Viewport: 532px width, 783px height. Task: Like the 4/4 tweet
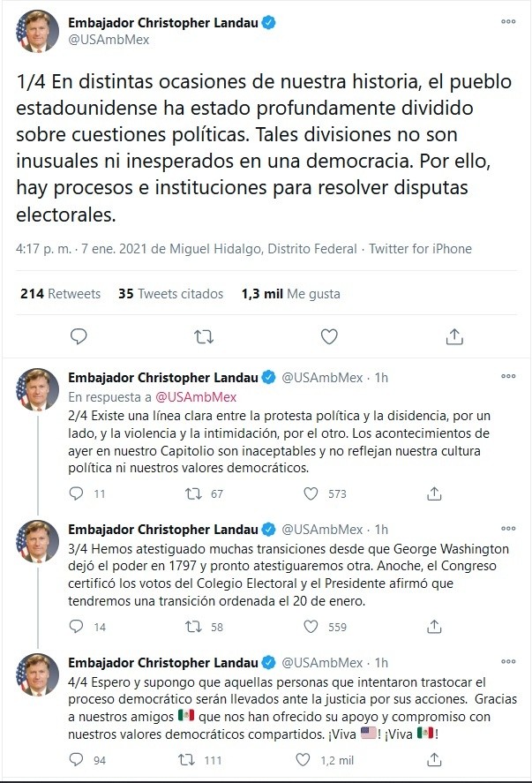click(303, 759)
